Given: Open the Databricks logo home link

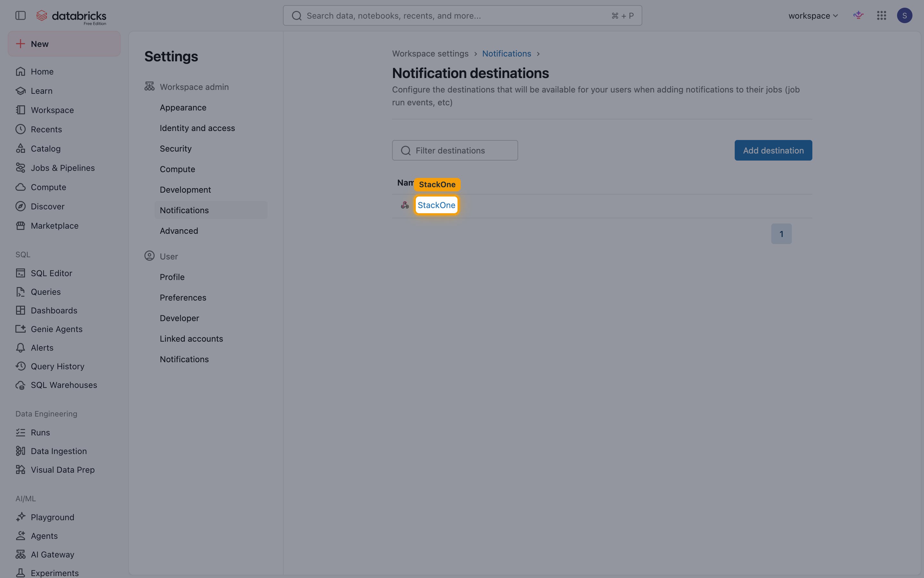Looking at the screenshot, I should (72, 17).
